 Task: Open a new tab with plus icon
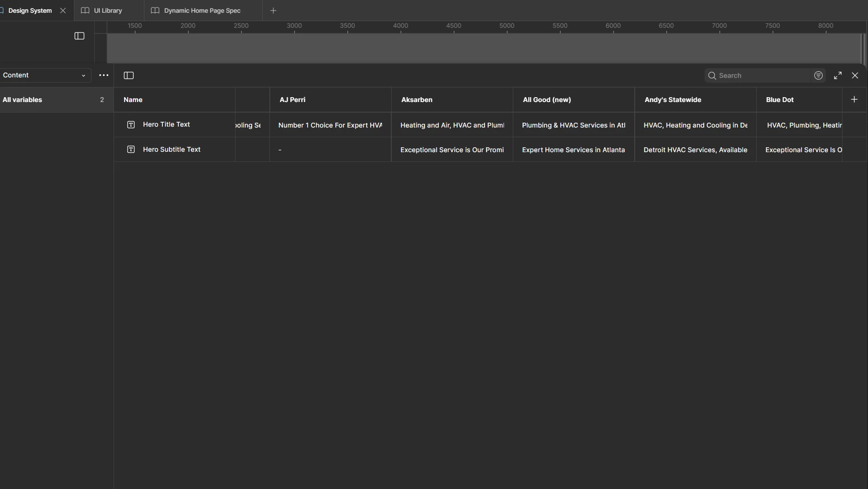coord(273,11)
